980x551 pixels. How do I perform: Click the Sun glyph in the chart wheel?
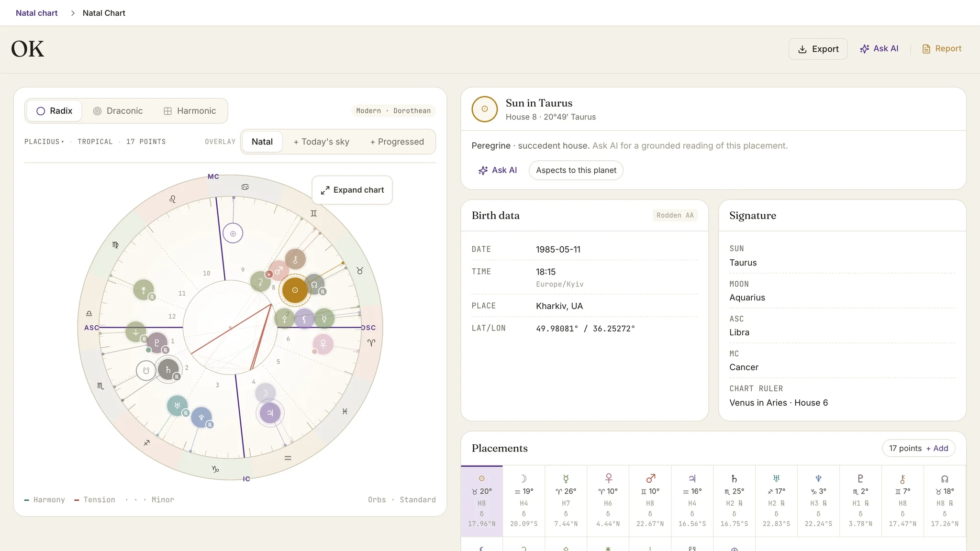click(295, 290)
